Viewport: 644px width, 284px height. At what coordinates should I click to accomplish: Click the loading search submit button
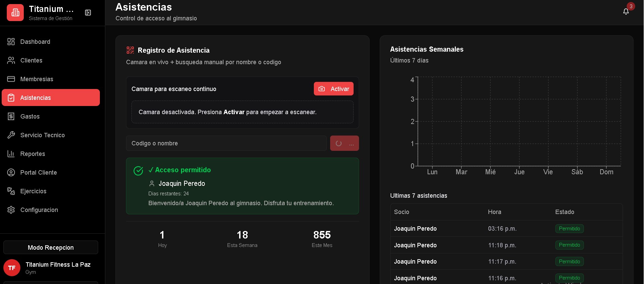[x=344, y=143]
